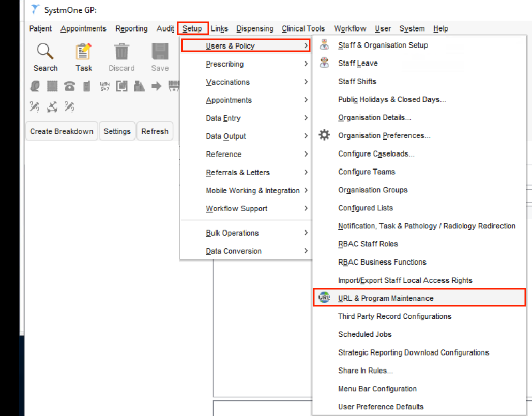Viewport: 532px width, 416px height.
Task: Click the Settings button
Action: [x=117, y=131]
